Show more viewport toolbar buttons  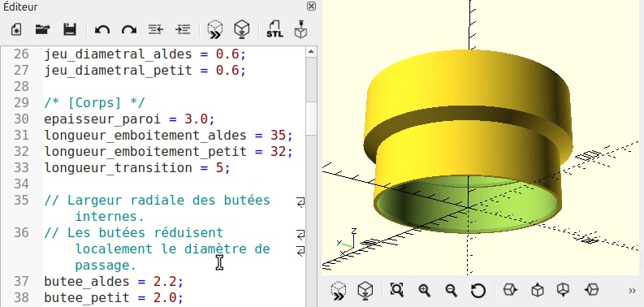coord(632,291)
